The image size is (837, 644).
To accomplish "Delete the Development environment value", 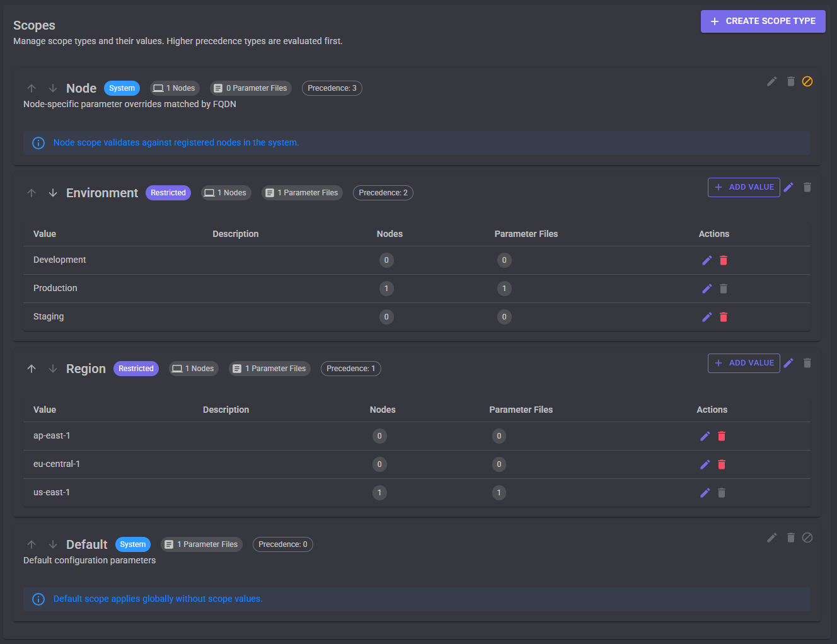I will (724, 260).
